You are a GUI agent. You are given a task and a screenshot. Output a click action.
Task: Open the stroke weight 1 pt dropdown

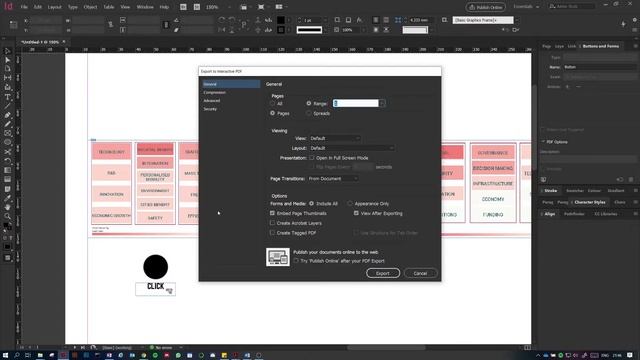(x=325, y=20)
